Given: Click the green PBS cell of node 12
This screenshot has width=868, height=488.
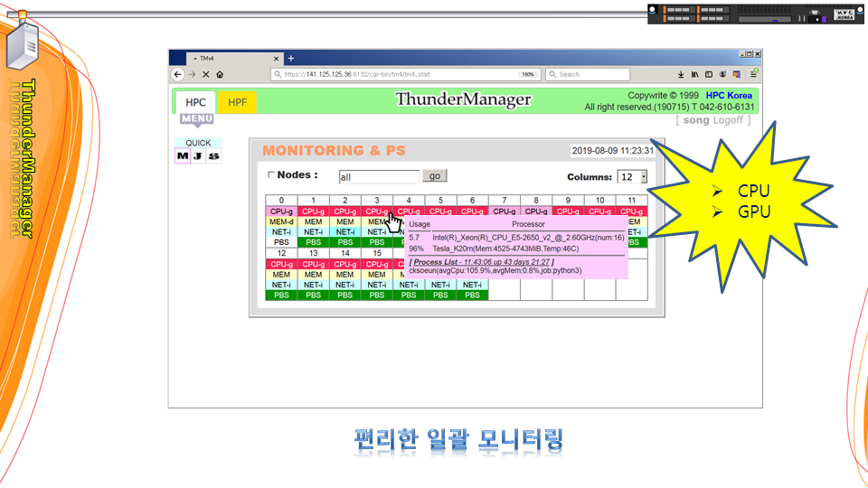Looking at the screenshot, I should (281, 295).
